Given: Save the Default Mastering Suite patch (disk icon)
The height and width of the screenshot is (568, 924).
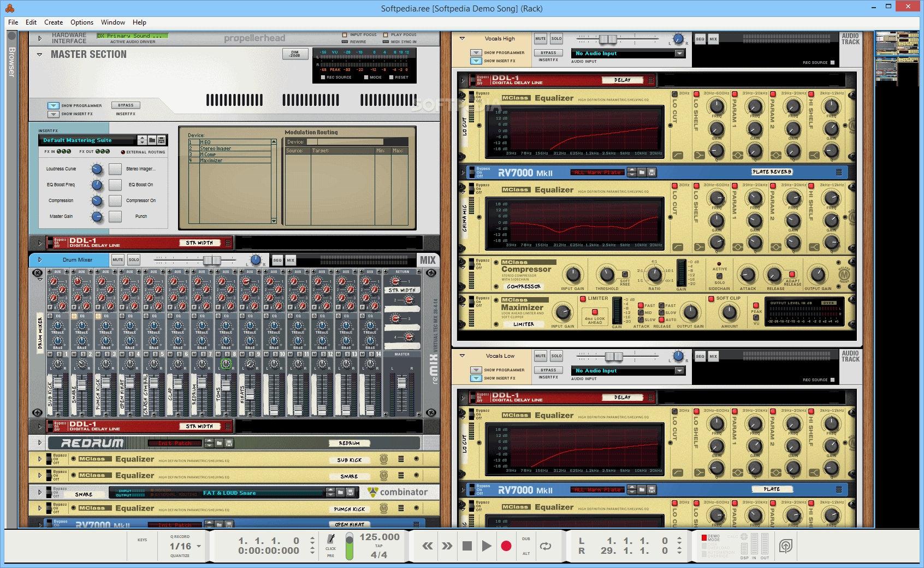Looking at the screenshot, I should pyautogui.click(x=161, y=140).
